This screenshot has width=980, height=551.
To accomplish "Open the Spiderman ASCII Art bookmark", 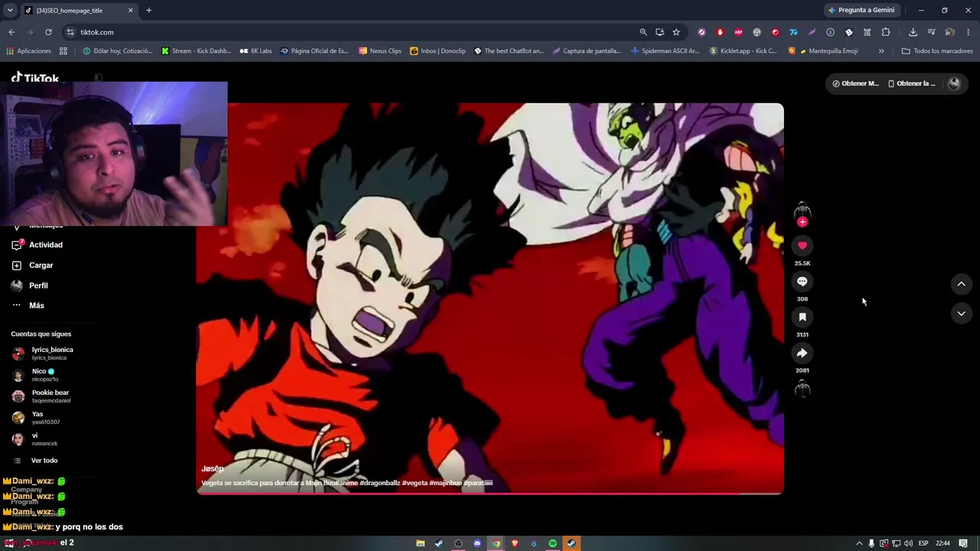I will point(665,51).
